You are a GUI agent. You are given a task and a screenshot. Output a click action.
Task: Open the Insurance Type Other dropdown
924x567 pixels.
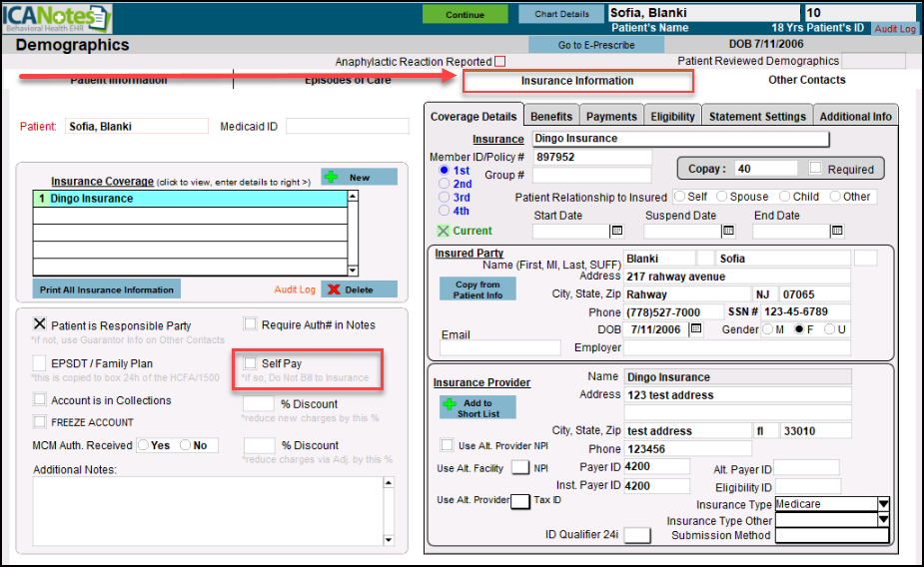point(883,520)
